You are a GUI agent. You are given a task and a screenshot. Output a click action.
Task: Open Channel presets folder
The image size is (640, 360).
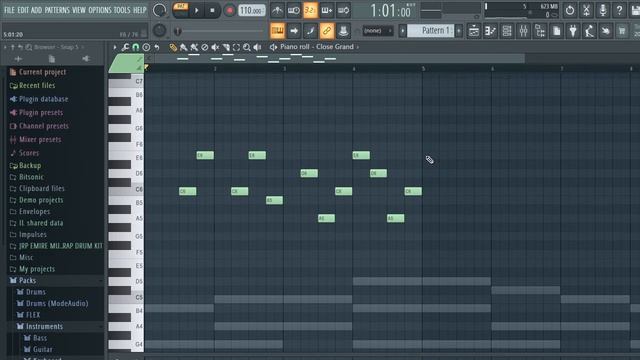coord(44,126)
